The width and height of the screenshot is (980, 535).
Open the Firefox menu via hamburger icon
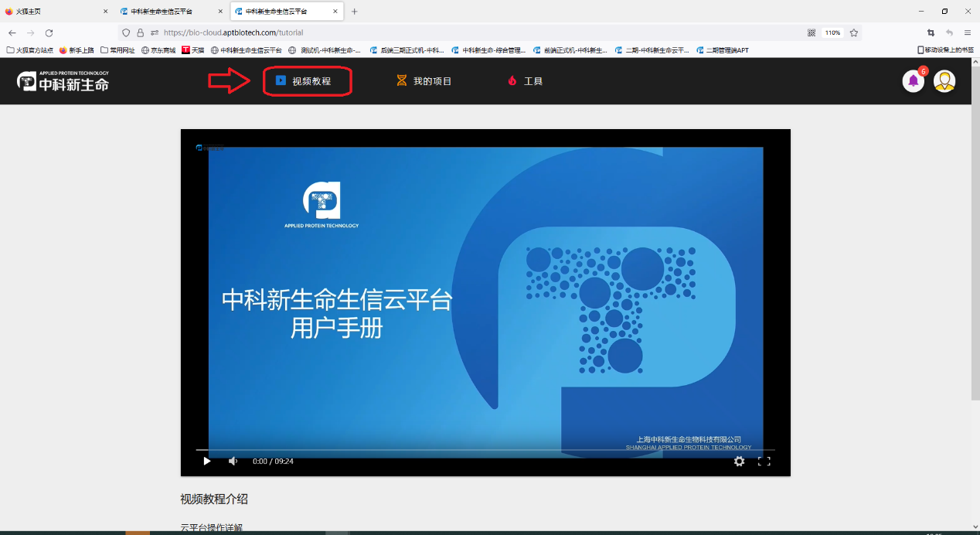967,32
